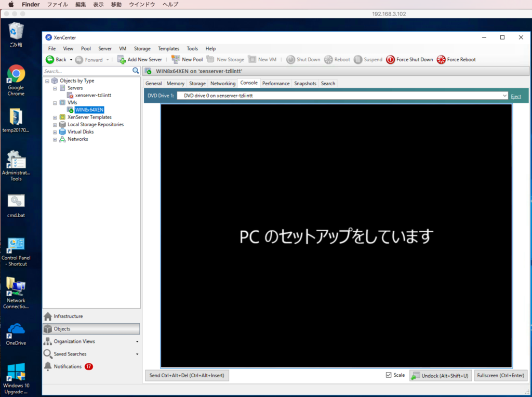Viewport: 532px width, 397px height.
Task: Open the Tools menu
Action: click(192, 48)
